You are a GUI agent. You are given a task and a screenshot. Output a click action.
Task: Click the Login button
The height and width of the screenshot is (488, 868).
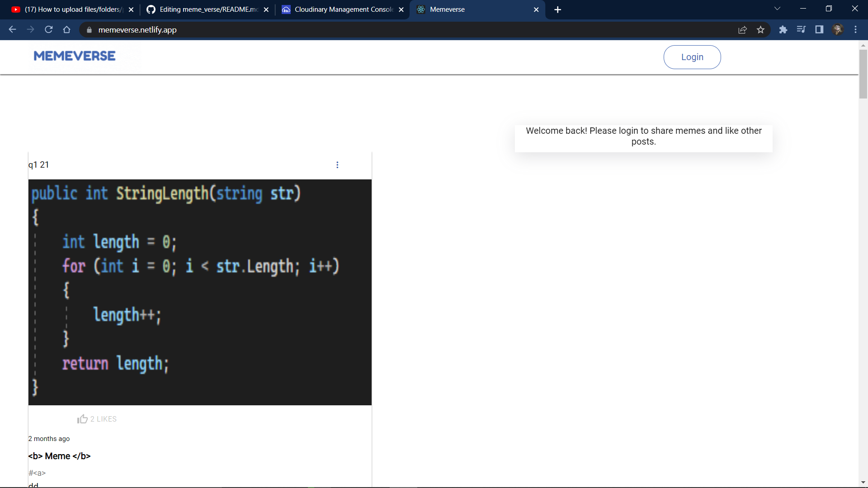692,57
